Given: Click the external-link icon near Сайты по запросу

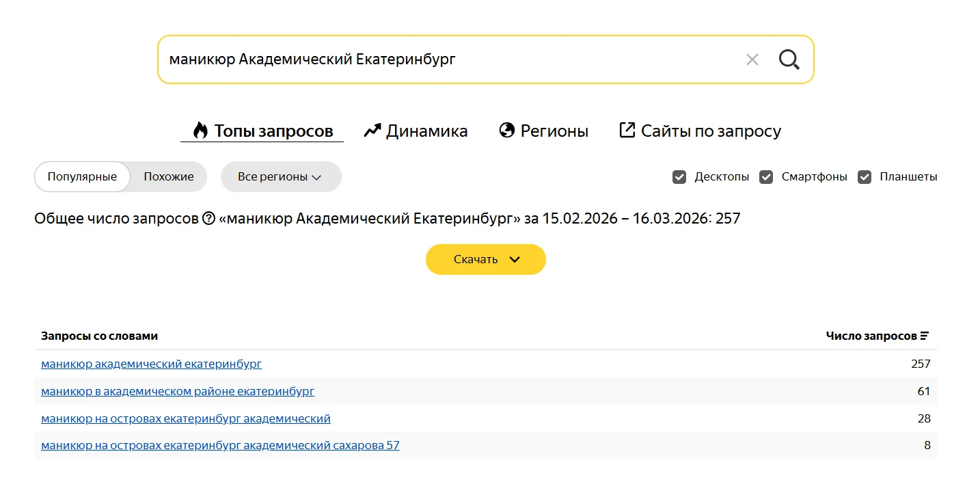Looking at the screenshot, I should click(626, 130).
